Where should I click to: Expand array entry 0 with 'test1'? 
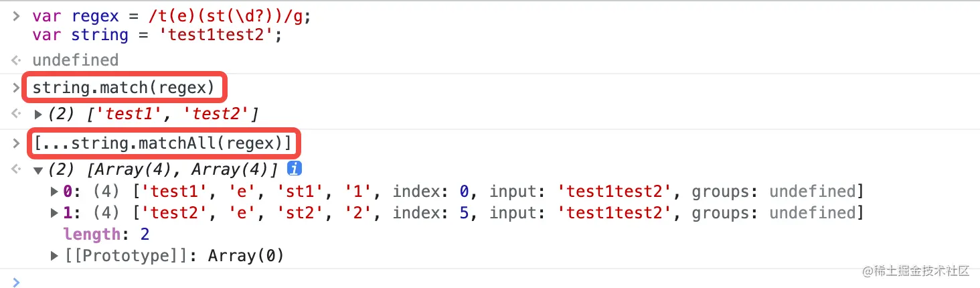[55, 192]
